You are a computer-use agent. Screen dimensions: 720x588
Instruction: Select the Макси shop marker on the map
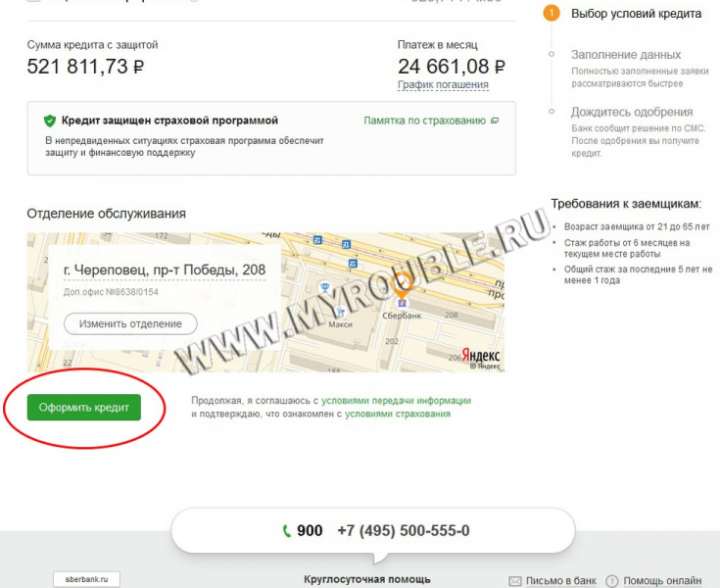(x=340, y=312)
